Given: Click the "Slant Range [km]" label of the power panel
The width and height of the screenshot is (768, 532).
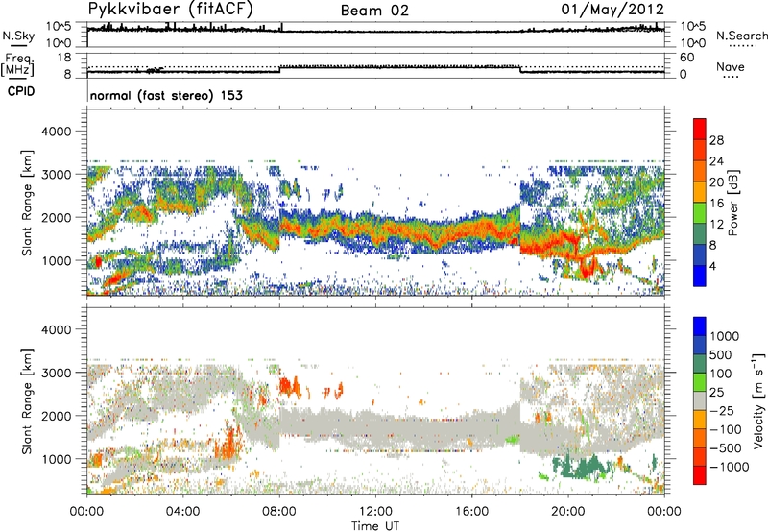Looking at the screenshot, I should (x=27, y=203).
